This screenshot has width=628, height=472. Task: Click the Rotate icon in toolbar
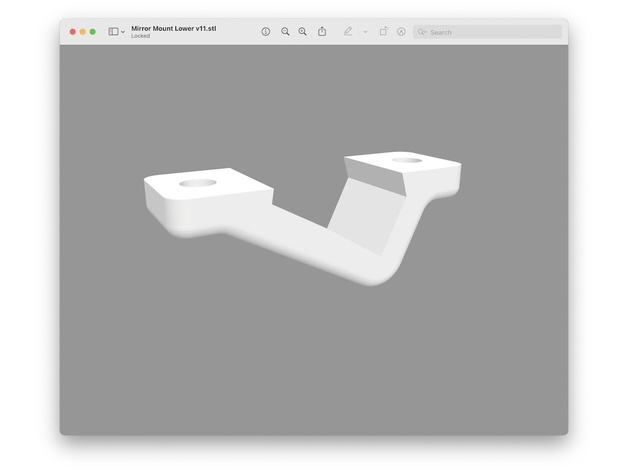383,32
